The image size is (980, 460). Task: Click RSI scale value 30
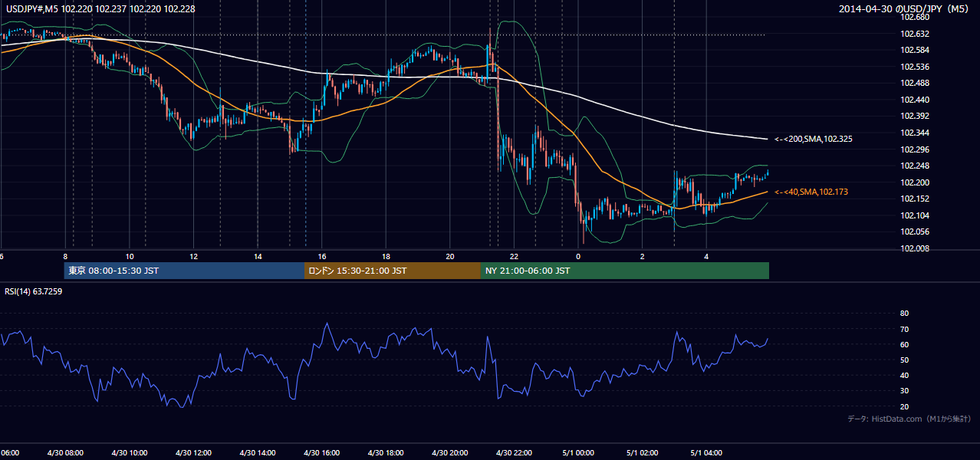tap(904, 391)
